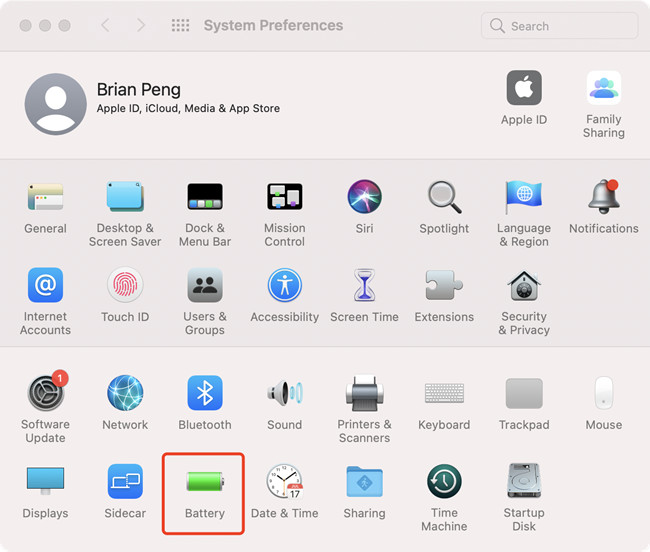The image size is (650, 552).
Task: Show all preferences grid button
Action: (180, 25)
